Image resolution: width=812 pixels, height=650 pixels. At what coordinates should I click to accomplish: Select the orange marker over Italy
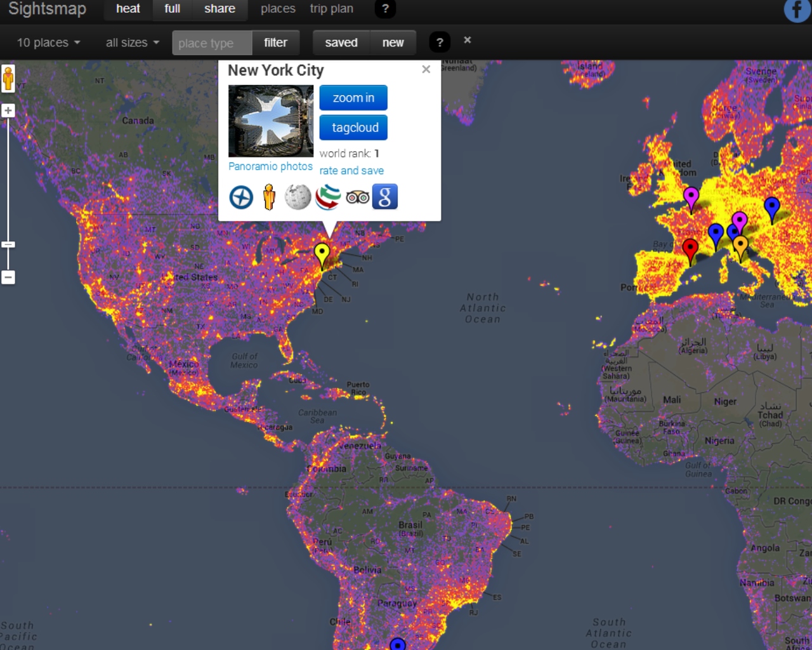(x=740, y=246)
